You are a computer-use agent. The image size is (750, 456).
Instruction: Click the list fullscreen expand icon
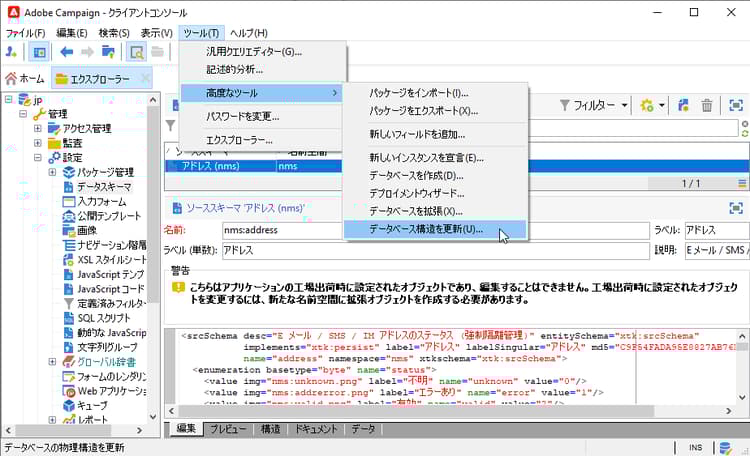point(736,105)
